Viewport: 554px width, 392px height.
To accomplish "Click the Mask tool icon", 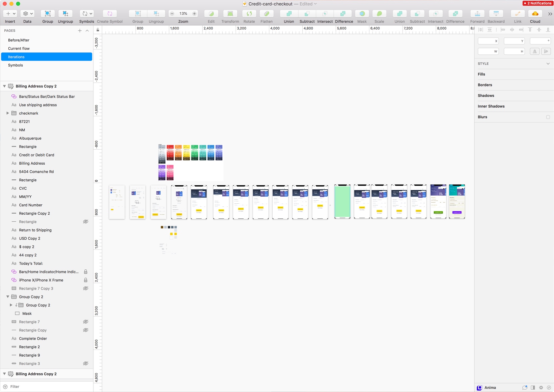I will pyautogui.click(x=362, y=14).
